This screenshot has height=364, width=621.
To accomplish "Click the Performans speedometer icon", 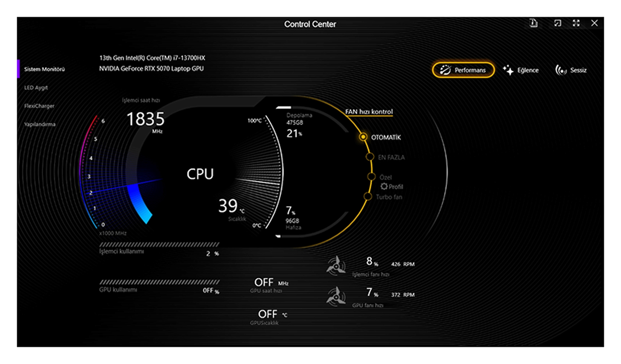I will pyautogui.click(x=445, y=70).
